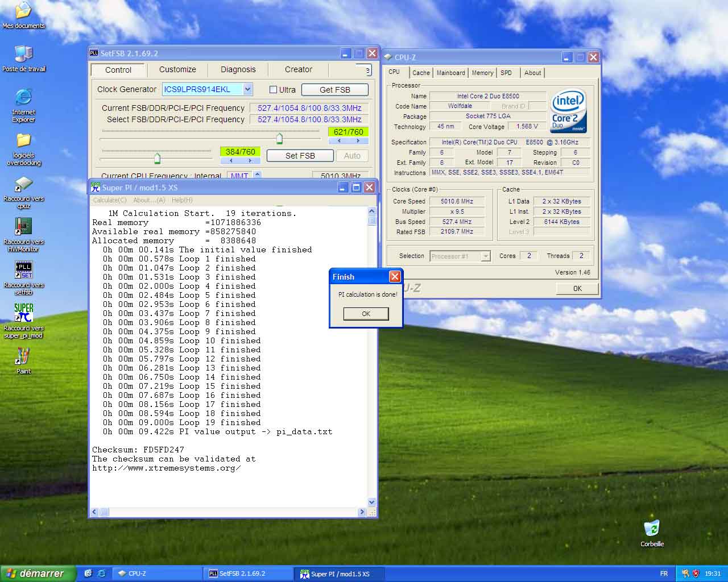Click démarrer start button

coord(38,573)
